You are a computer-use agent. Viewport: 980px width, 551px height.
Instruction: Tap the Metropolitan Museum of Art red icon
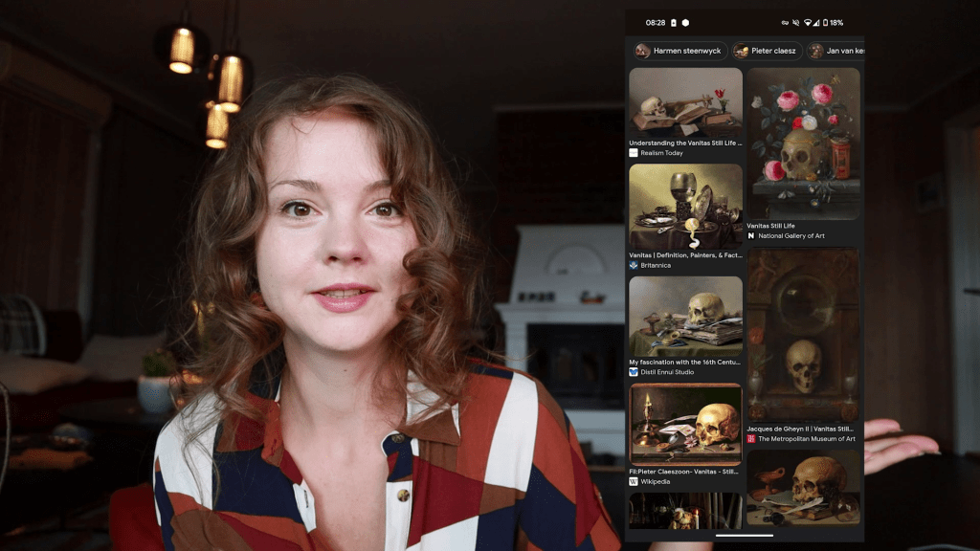pyautogui.click(x=751, y=439)
